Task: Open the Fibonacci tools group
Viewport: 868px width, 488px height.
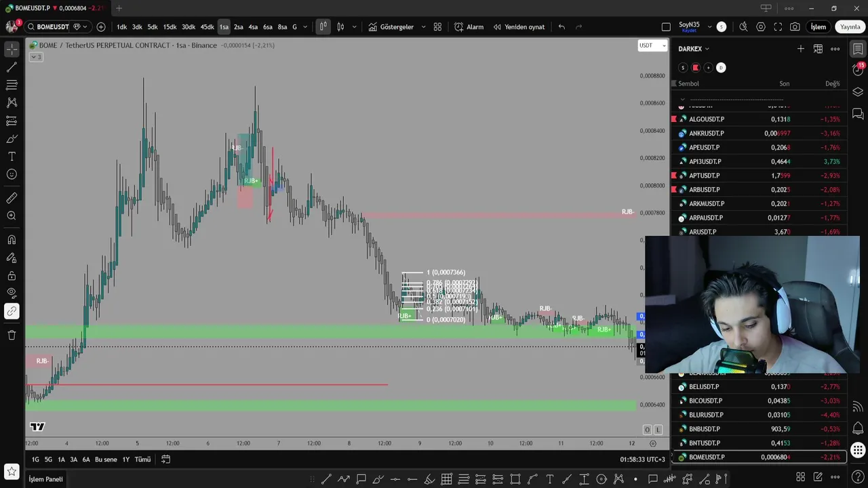Action: [x=12, y=85]
